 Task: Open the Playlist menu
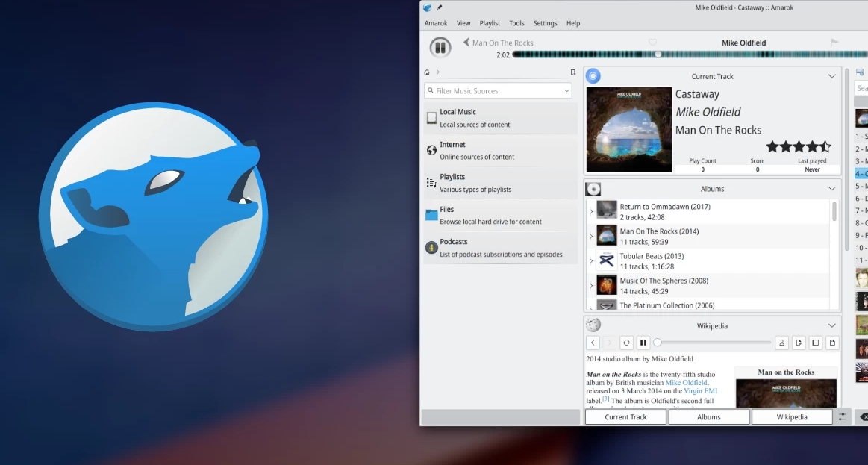pos(490,23)
